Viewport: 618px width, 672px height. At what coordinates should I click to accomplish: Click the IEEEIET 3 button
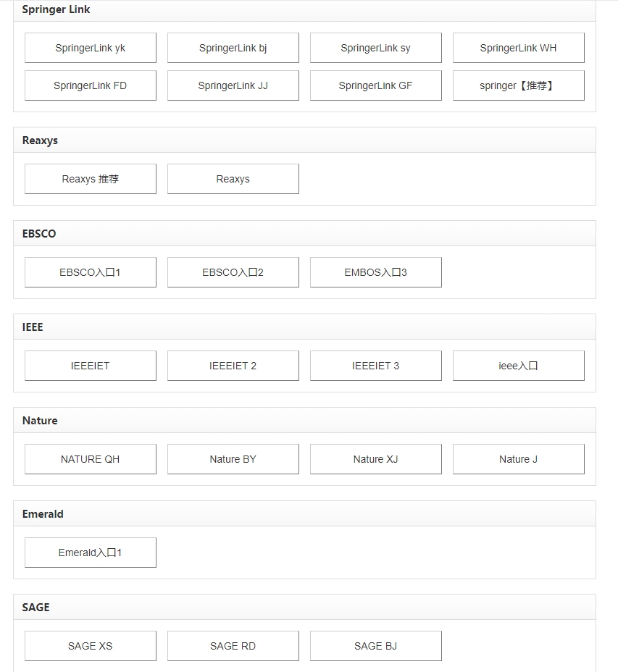(376, 366)
